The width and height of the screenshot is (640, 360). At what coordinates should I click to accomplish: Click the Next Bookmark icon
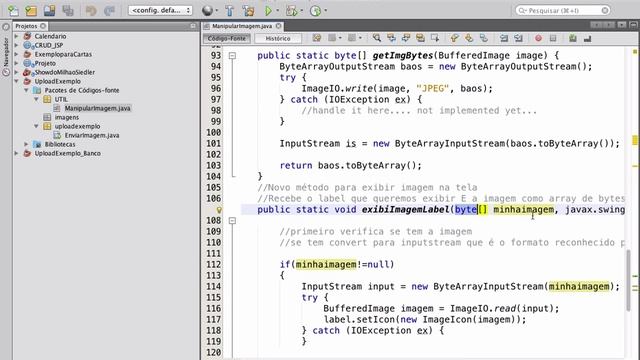click(x=469, y=38)
